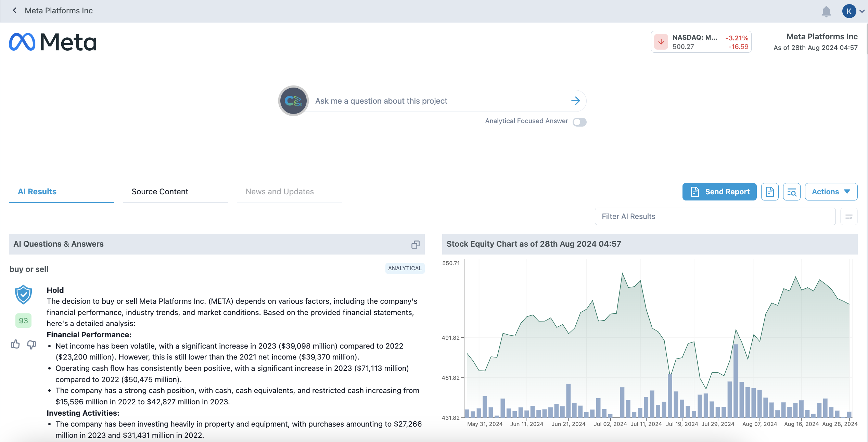Screen dimensions: 868x442
Task: Click the 'Stock Equity Chart' panel title
Action: click(534, 244)
